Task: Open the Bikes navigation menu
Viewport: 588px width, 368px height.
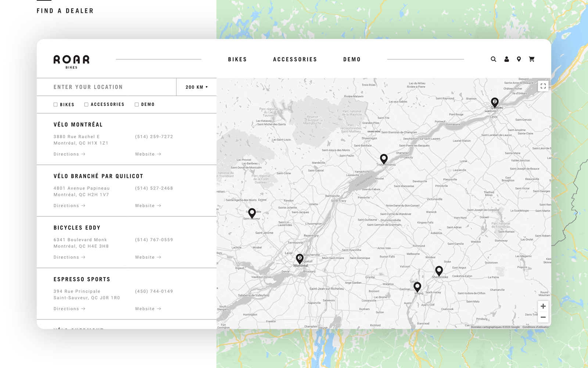Action: click(x=237, y=60)
